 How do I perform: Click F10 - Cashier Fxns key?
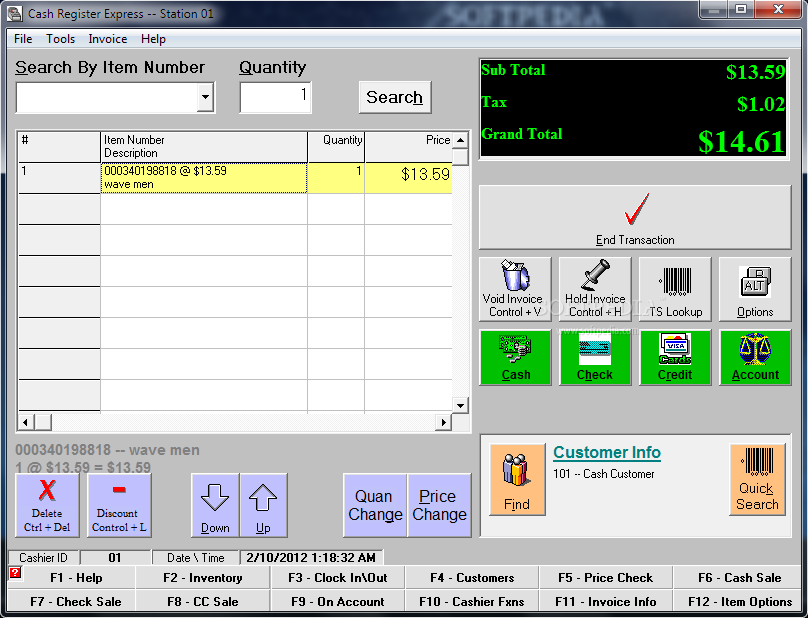click(472, 602)
